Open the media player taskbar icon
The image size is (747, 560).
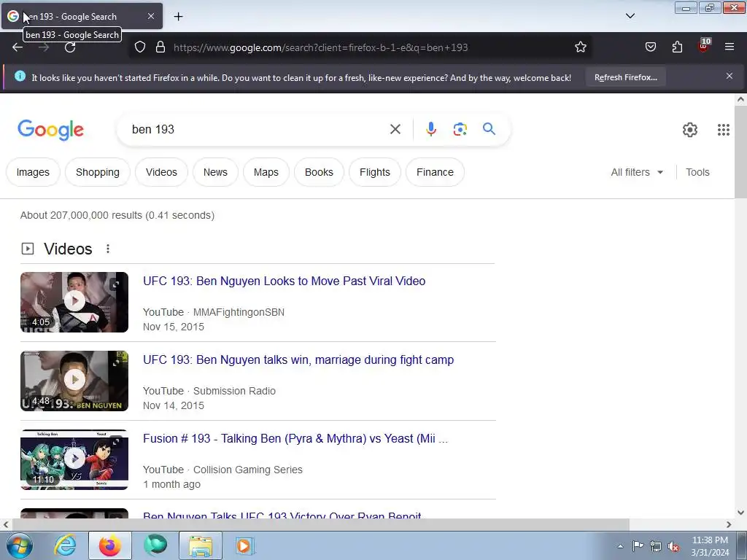(245, 545)
